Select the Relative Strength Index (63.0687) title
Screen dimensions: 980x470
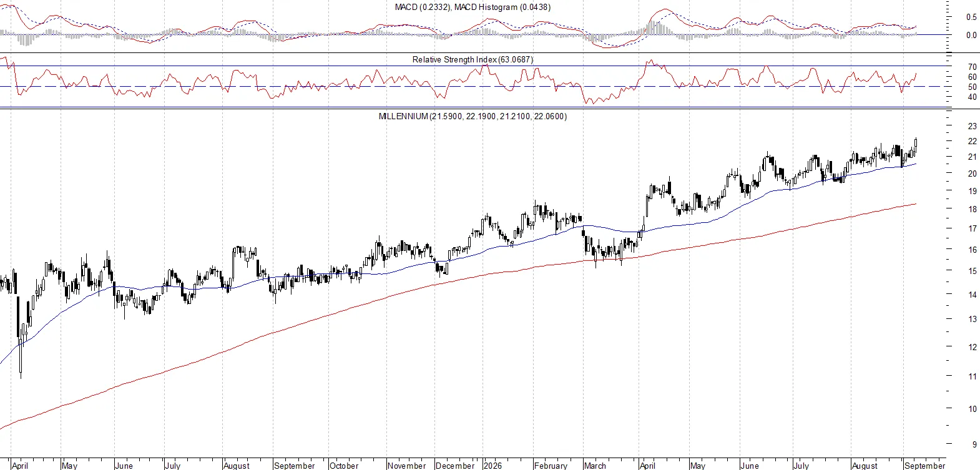point(473,59)
